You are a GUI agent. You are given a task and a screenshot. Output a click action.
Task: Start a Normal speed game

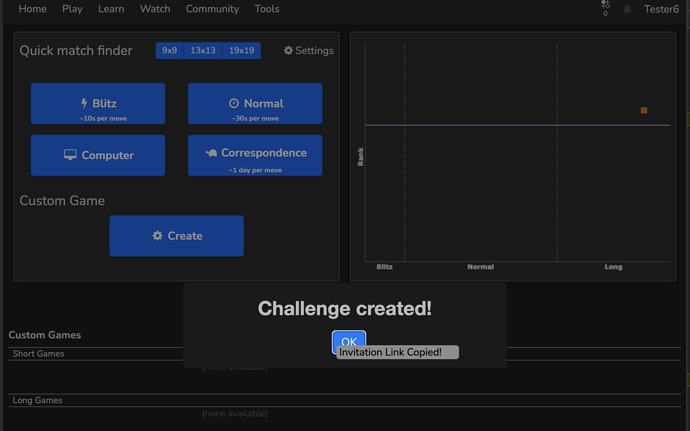click(255, 103)
